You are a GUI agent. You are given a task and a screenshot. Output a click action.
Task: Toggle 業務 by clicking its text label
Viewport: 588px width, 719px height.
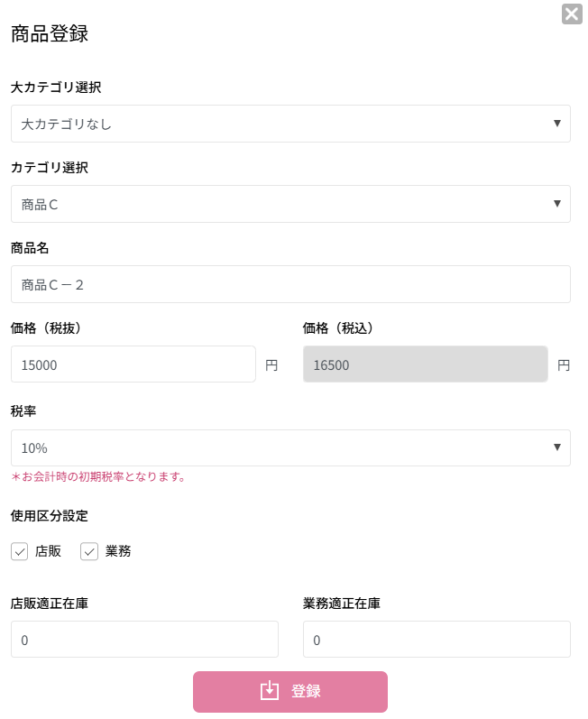point(118,551)
